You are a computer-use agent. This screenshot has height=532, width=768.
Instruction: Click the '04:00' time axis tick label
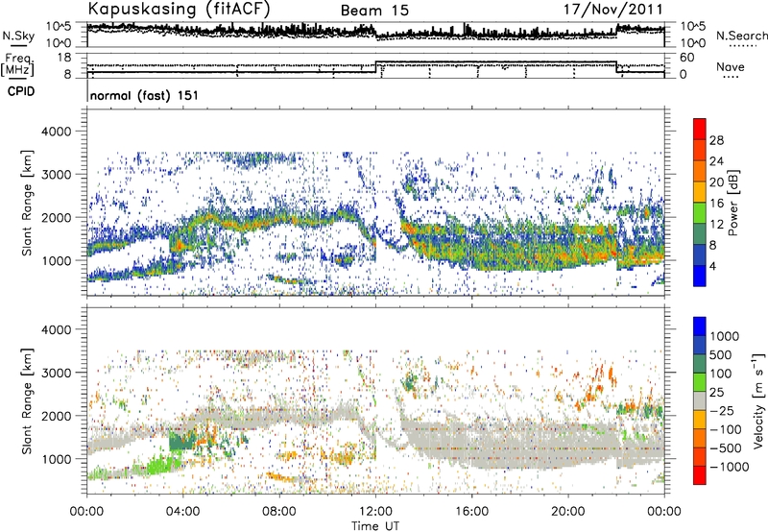click(183, 512)
